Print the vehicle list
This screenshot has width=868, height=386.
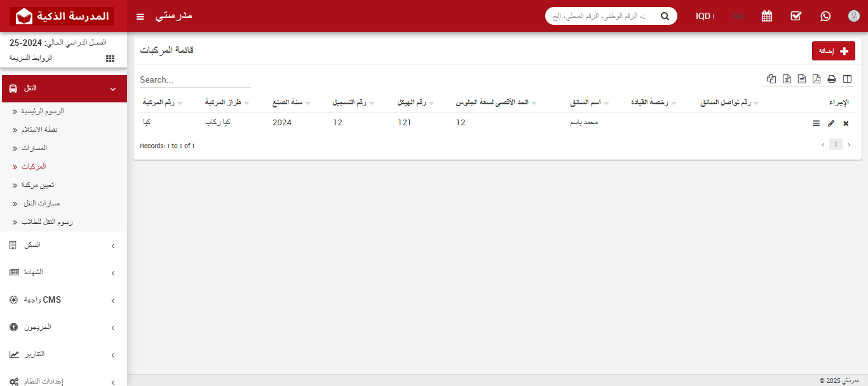tap(832, 79)
